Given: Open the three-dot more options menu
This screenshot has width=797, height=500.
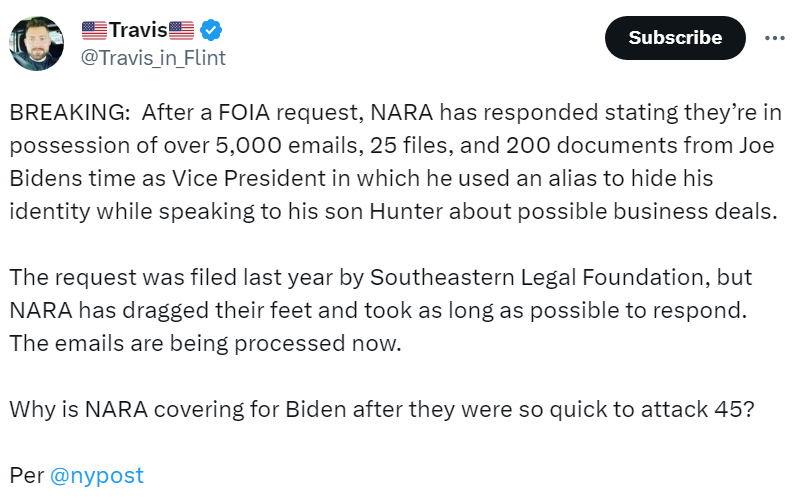Looking at the screenshot, I should 774,38.
